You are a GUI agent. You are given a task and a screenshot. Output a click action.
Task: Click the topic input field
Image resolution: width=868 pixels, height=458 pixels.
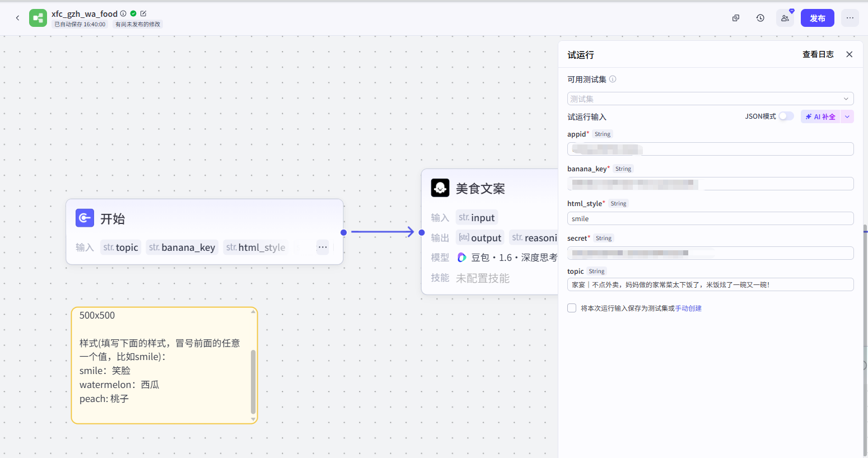click(x=710, y=284)
